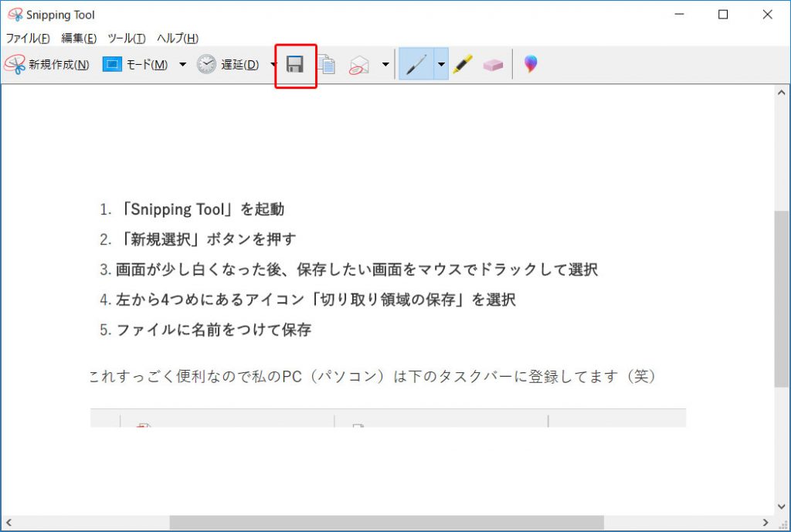The height and width of the screenshot is (532, 791).
Task: Click the scissors icon next to 新規作成
Action: pos(14,64)
